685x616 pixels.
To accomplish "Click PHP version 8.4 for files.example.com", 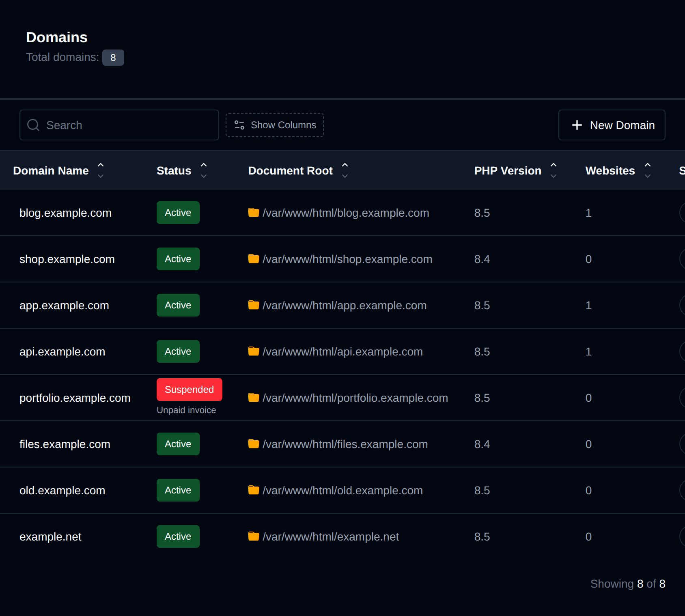I will [482, 444].
